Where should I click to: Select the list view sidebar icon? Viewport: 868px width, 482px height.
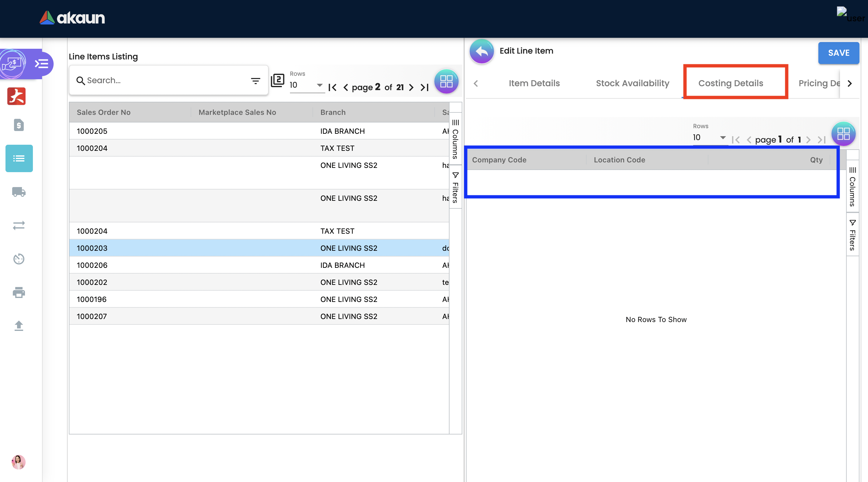tap(19, 158)
